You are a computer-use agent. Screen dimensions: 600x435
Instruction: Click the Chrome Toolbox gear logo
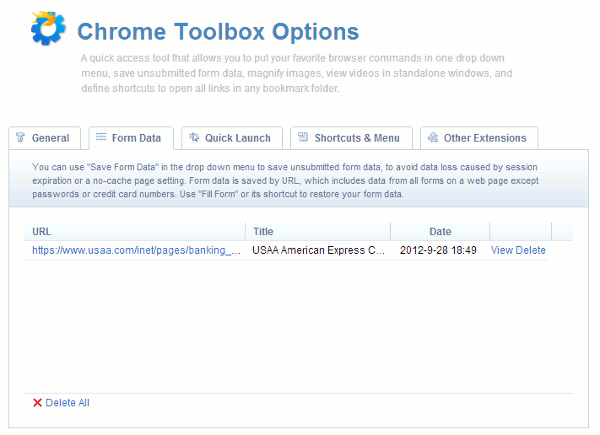pyautogui.click(x=48, y=28)
